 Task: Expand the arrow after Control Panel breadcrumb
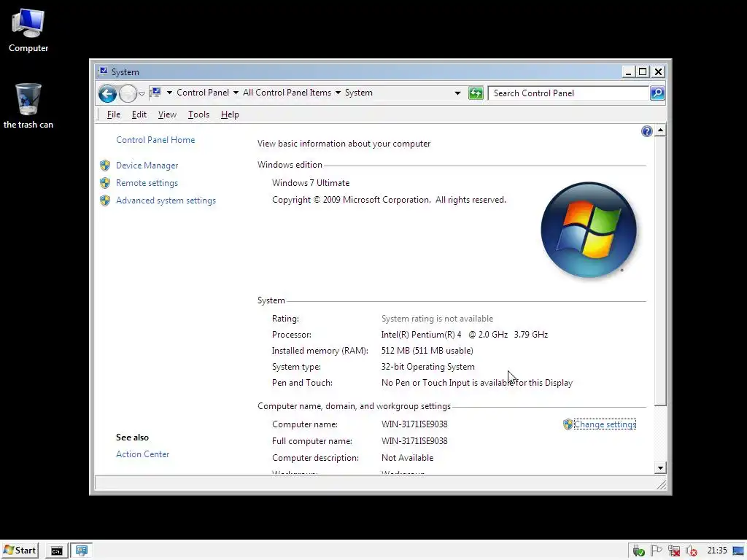point(236,93)
